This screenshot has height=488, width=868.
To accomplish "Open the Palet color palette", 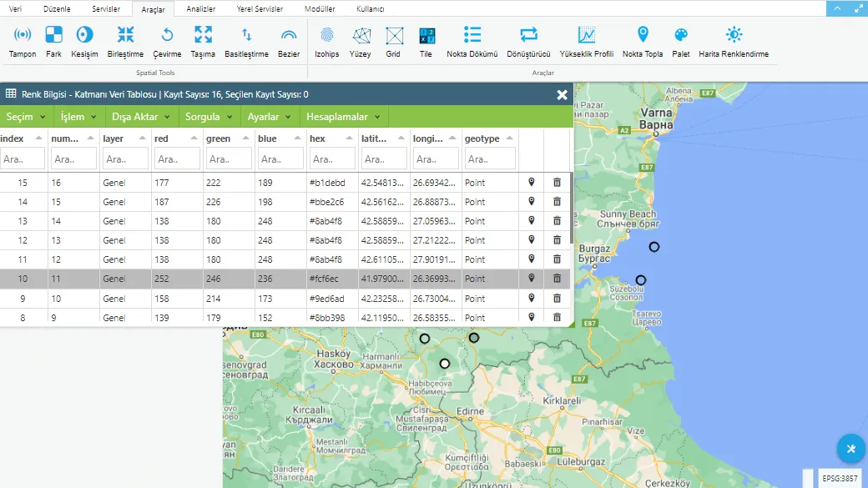I will point(681,42).
